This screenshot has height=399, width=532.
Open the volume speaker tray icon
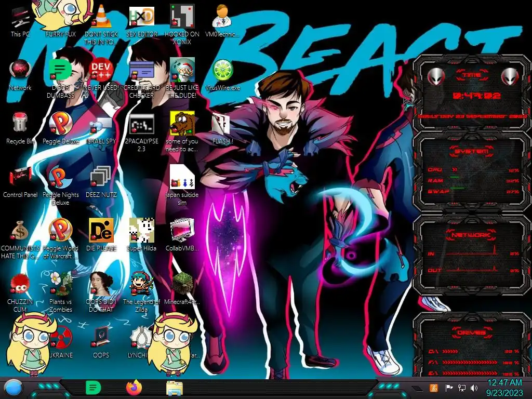point(474,388)
